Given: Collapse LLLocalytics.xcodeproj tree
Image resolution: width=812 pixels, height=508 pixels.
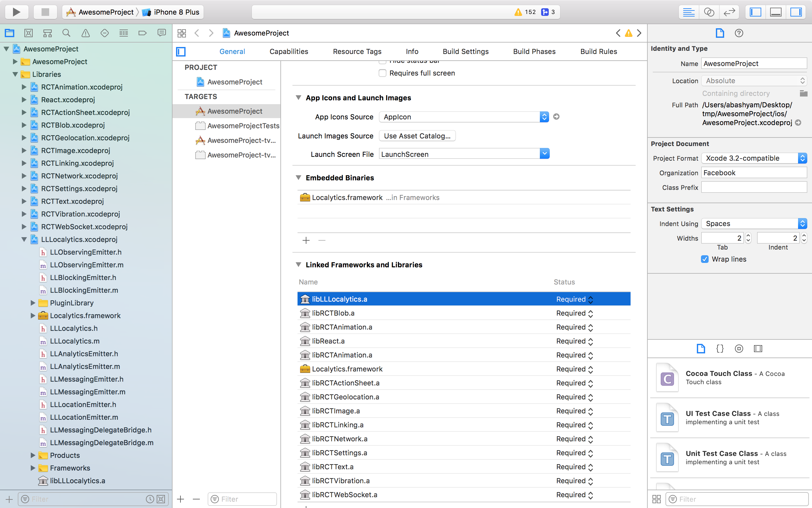Looking at the screenshot, I should (x=24, y=239).
